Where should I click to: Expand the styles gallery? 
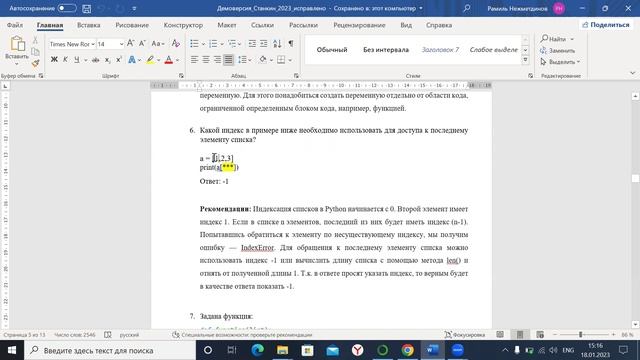pos(525,60)
